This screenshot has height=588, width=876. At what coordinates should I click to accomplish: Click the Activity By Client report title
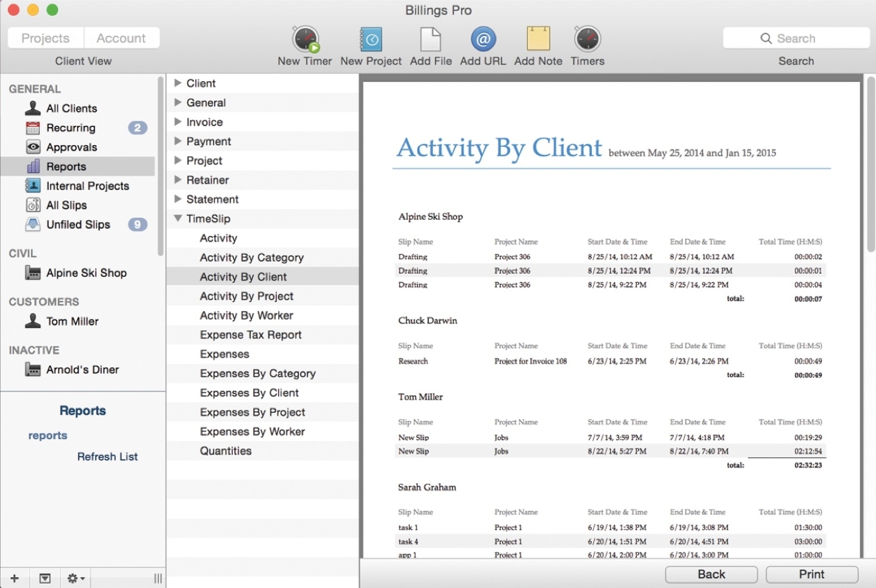(x=499, y=148)
